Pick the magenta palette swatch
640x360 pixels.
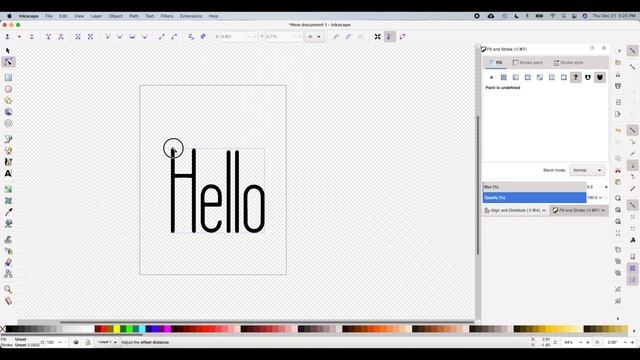coord(168,329)
